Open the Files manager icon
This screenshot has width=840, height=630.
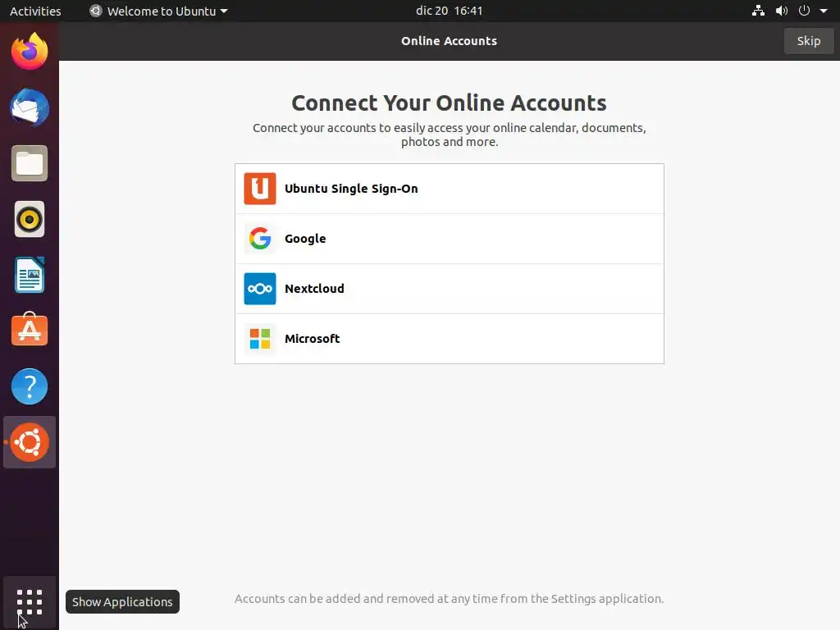pyautogui.click(x=30, y=163)
